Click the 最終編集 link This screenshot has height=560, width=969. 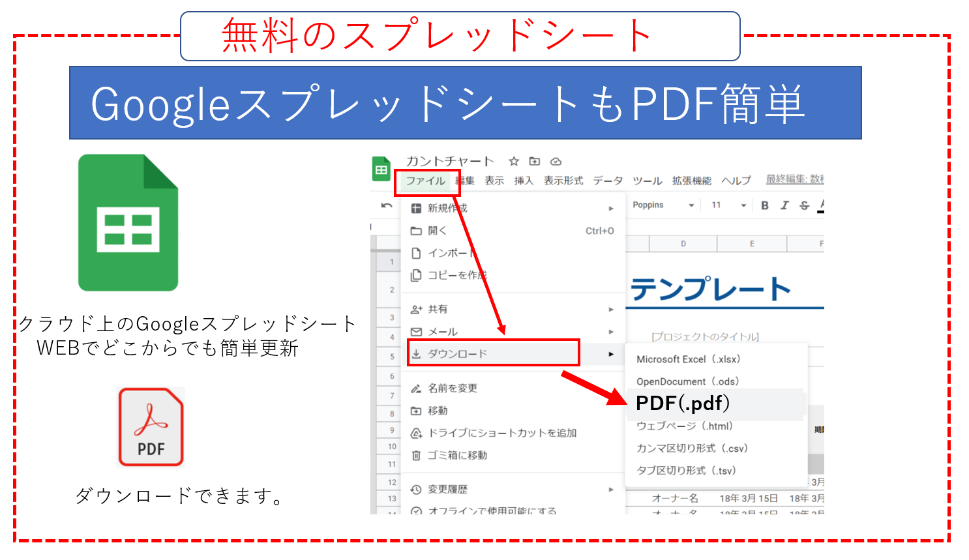point(795,179)
